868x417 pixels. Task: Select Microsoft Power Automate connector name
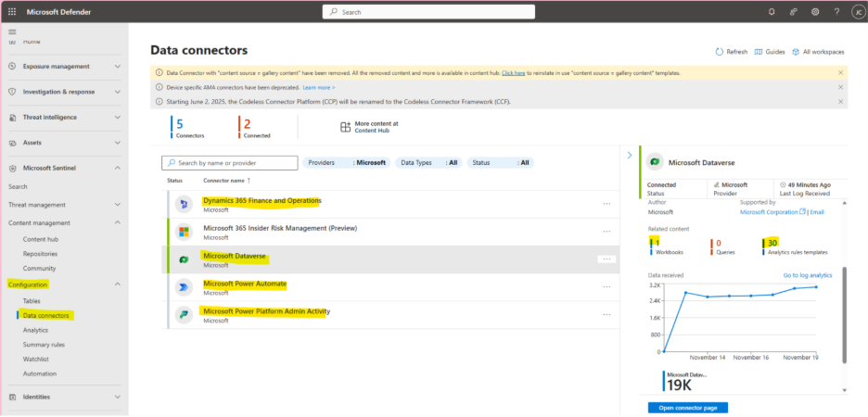click(245, 284)
